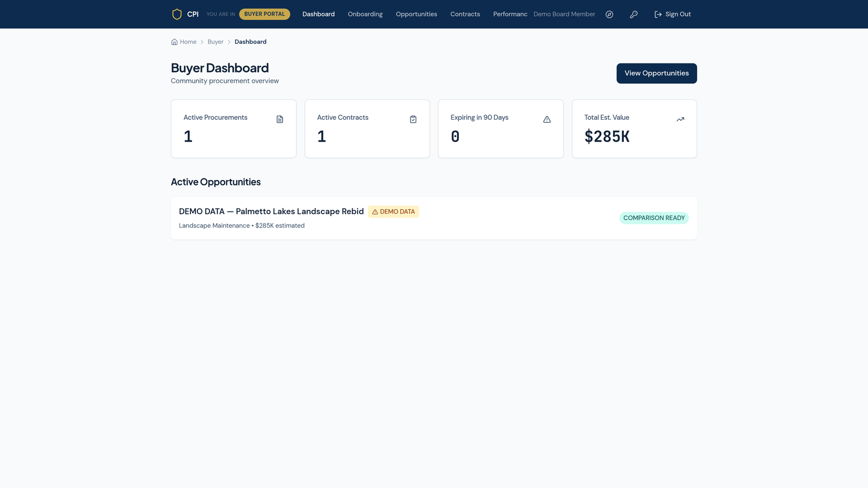868x488 pixels.
Task: Click the COMPARISON READY status badge
Action: (654, 218)
